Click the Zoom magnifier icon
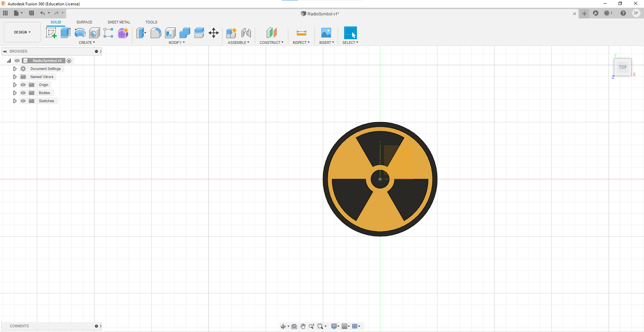This screenshot has width=644, height=332. point(312,326)
